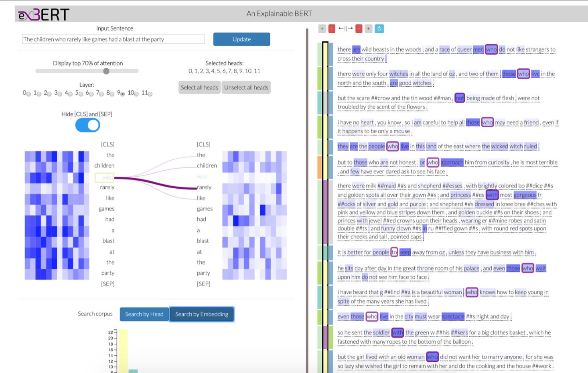Click Unselect all heads
Image resolution: width=588 pixels, height=373 pixels.
click(x=246, y=88)
